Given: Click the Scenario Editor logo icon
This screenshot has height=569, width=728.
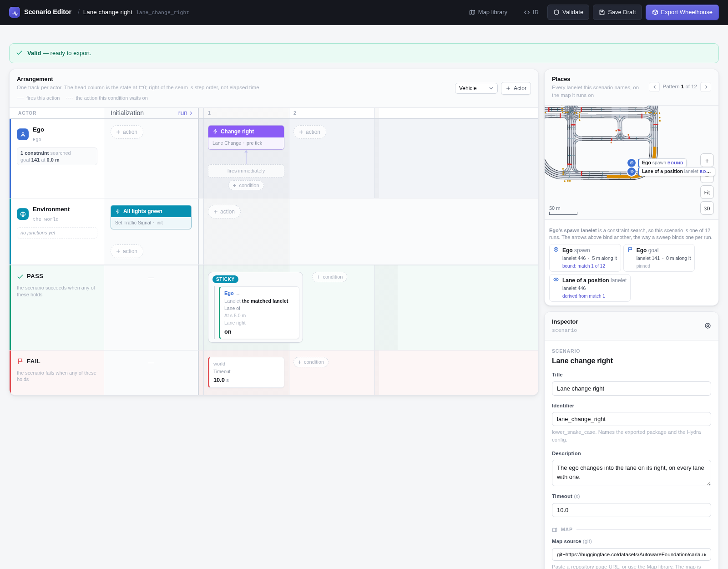Looking at the screenshot, I should point(15,12).
